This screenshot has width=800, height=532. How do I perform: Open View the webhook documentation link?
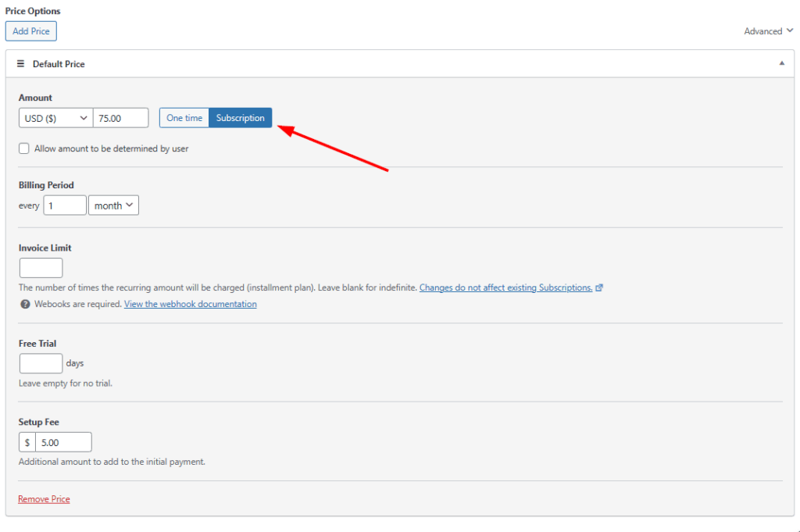[x=190, y=304]
